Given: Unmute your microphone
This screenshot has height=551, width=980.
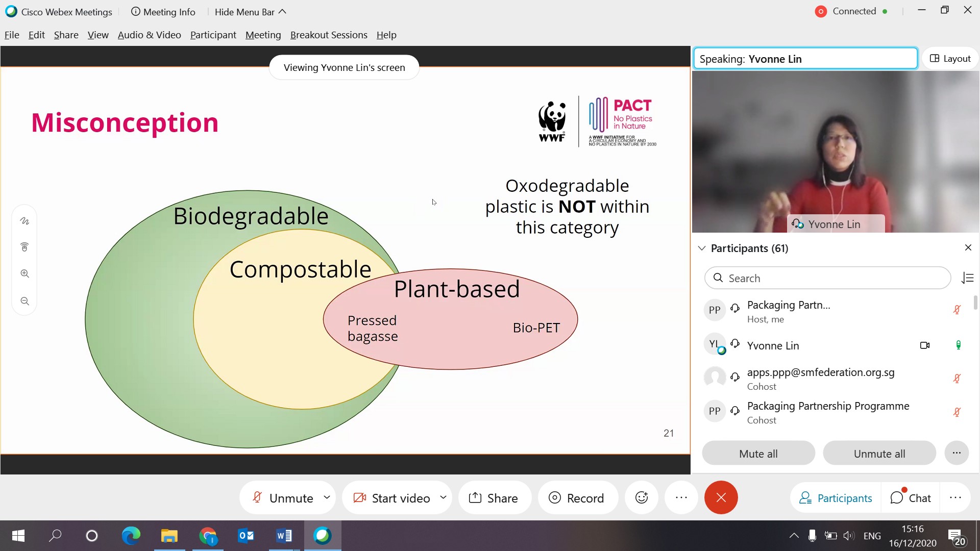Looking at the screenshot, I should point(283,497).
